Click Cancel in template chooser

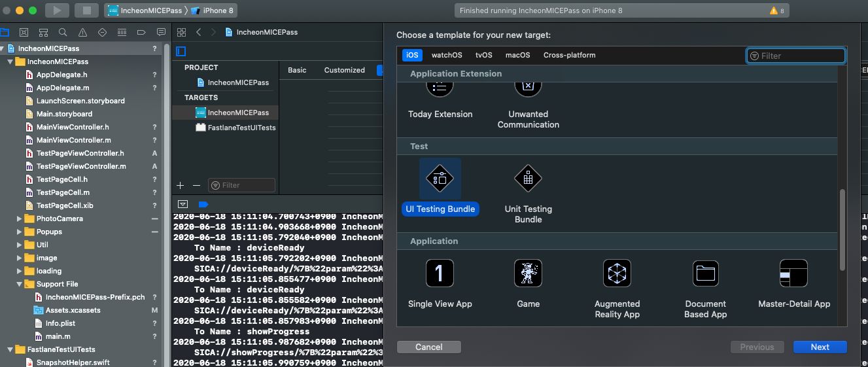click(x=429, y=347)
